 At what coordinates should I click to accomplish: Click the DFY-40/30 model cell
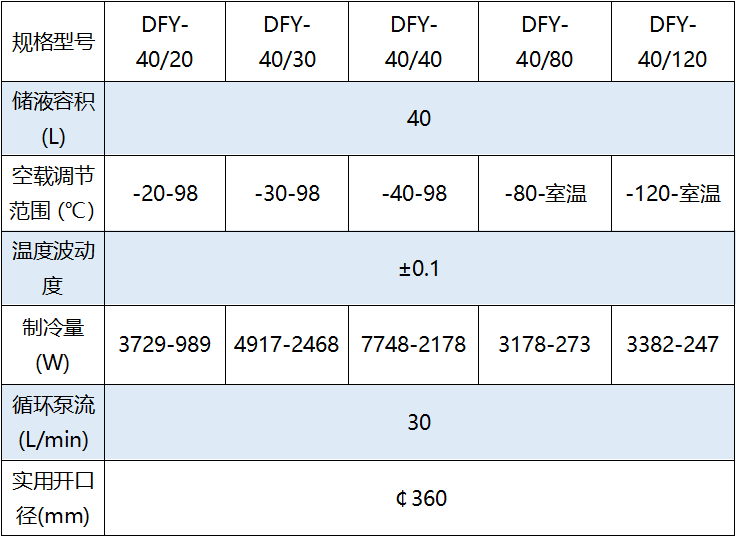[287, 41]
